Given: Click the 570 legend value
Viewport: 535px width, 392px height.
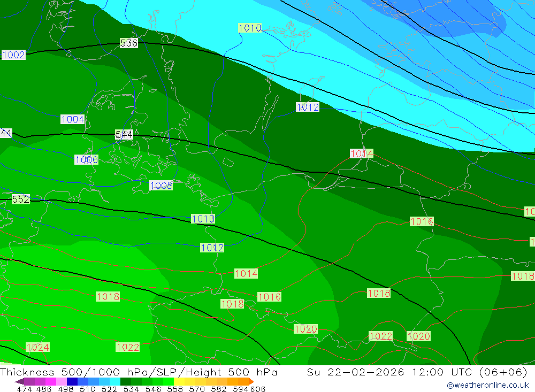Looking at the screenshot, I should pos(197,389).
